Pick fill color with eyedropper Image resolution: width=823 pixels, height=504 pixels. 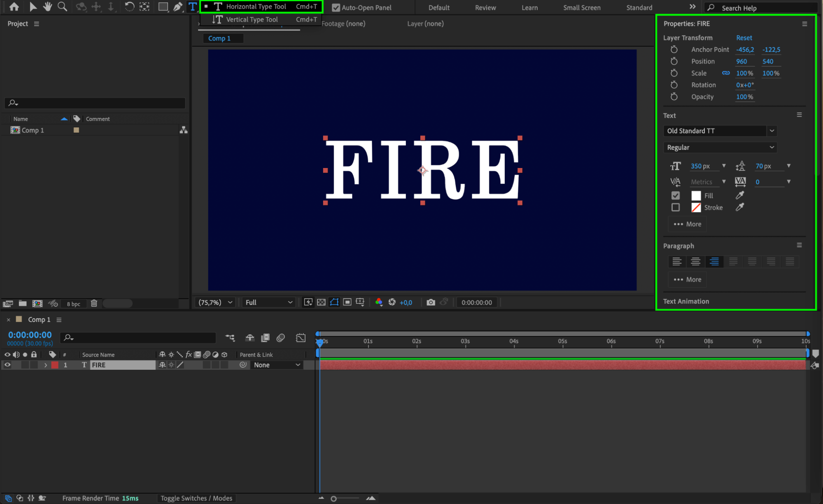click(x=740, y=195)
